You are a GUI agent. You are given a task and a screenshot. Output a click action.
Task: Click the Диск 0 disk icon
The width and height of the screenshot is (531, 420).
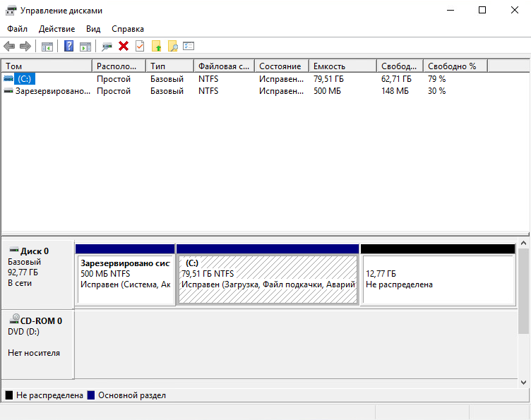coord(14,250)
